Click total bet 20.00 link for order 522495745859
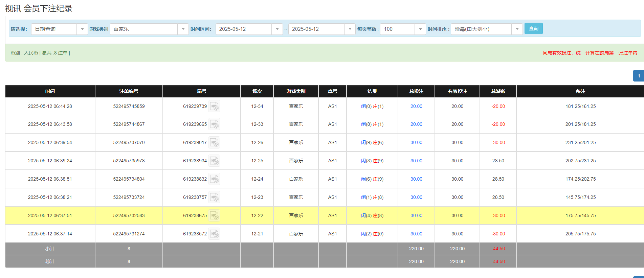 click(416, 106)
